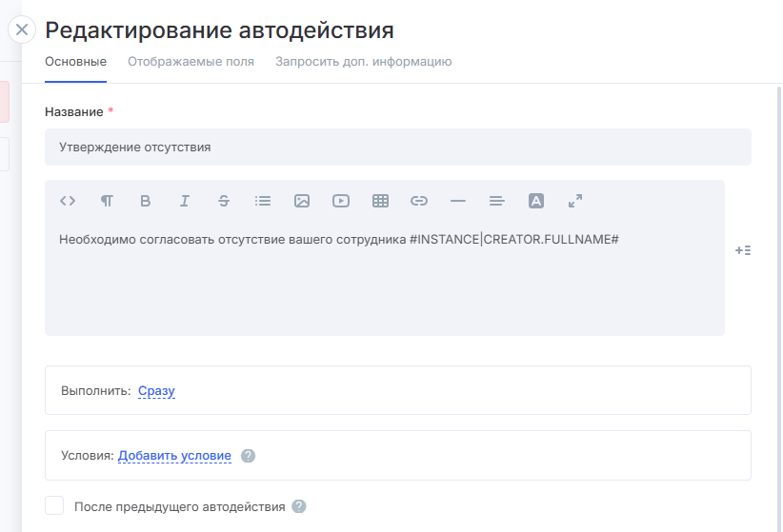Insert an image into the message
This screenshot has height=532, width=783.
(x=302, y=201)
